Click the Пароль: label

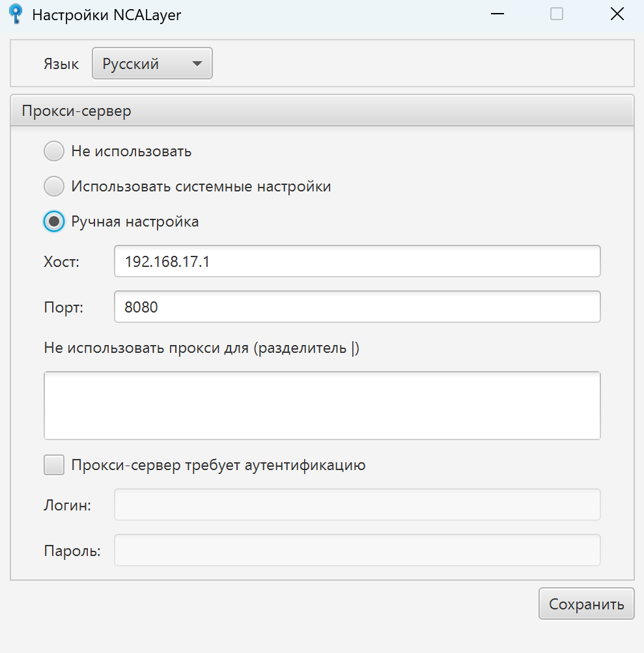point(72,551)
